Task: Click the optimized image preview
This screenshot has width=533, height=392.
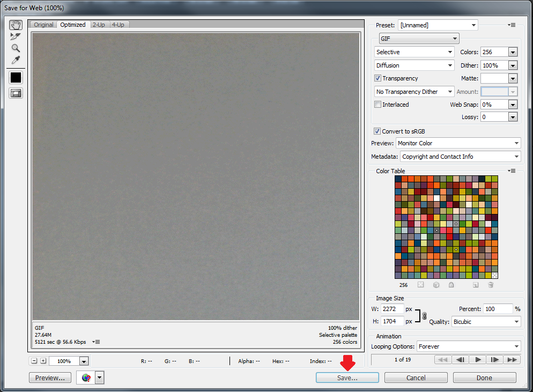Action: point(196,176)
